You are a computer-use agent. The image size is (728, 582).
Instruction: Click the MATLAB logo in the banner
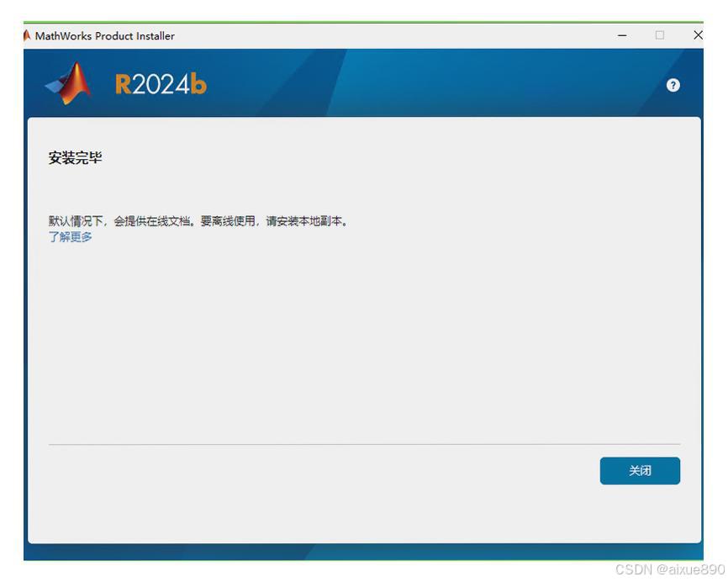(68, 83)
